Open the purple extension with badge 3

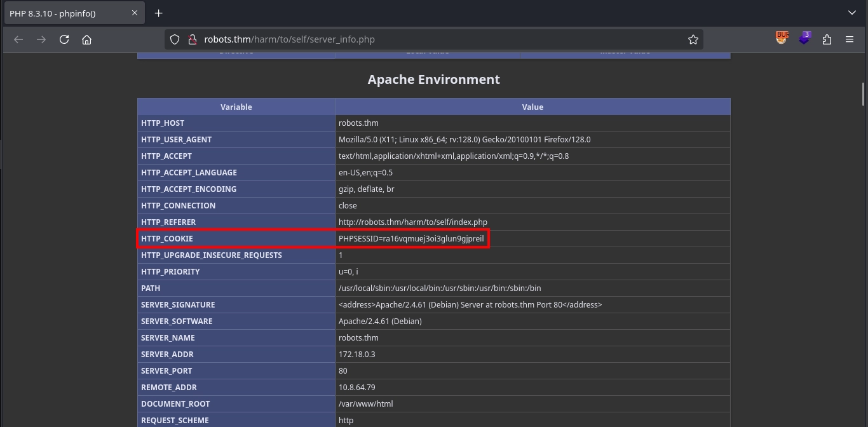tap(804, 39)
